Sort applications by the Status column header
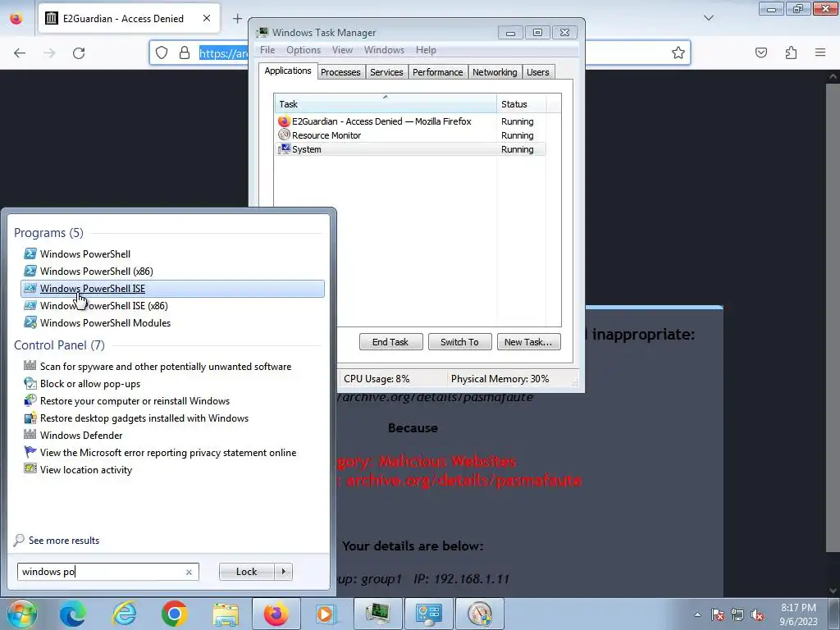This screenshot has height=630, width=840. 521,104
